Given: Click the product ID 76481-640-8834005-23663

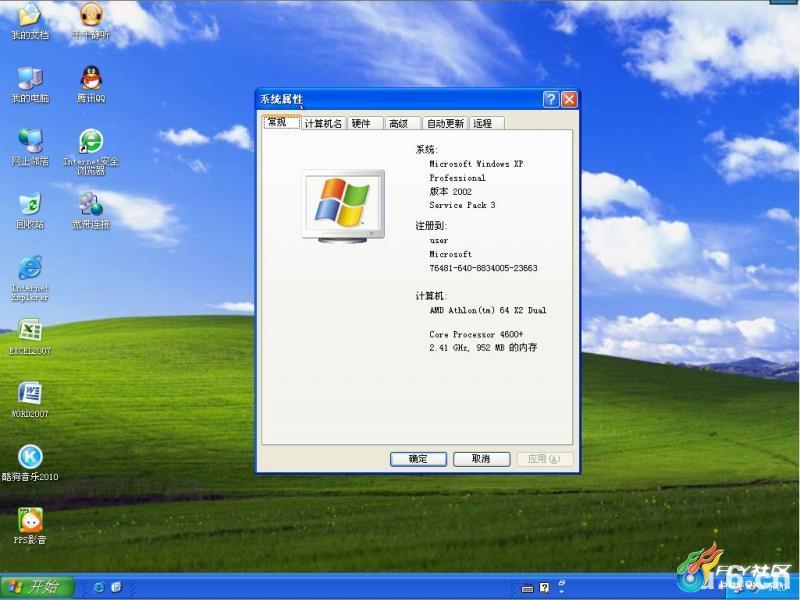Looking at the screenshot, I should 483,268.
